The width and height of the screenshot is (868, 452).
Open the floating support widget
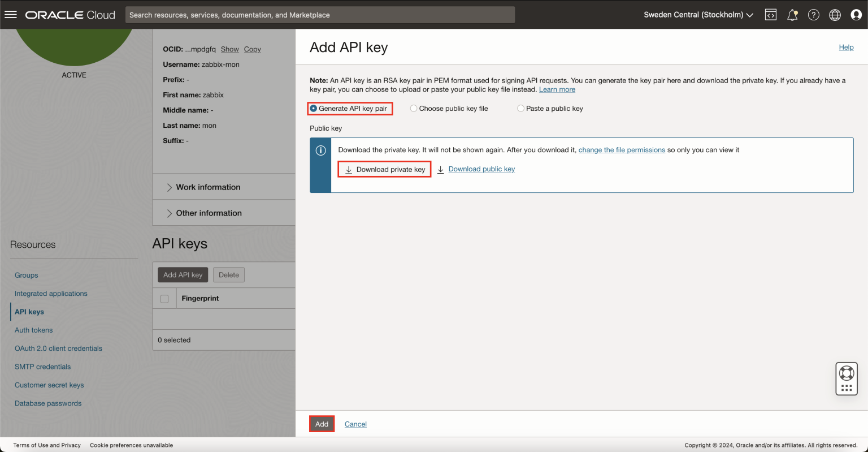click(846, 378)
